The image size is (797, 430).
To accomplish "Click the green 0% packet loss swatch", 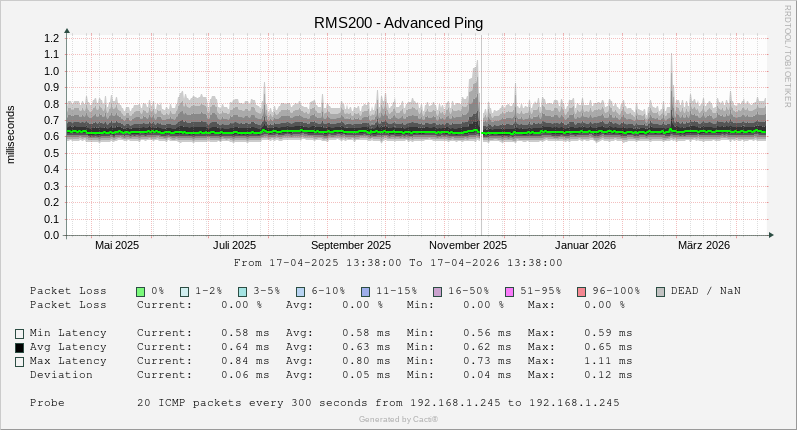I will coord(141,291).
